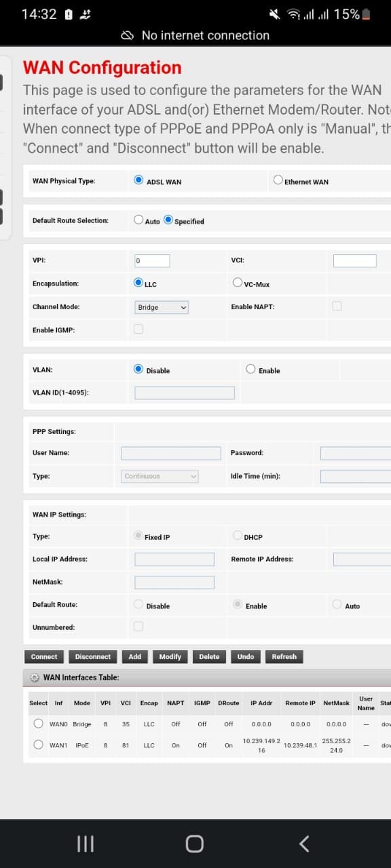391x868 pixels.
Task: Click the Connect button
Action: pos(44,656)
